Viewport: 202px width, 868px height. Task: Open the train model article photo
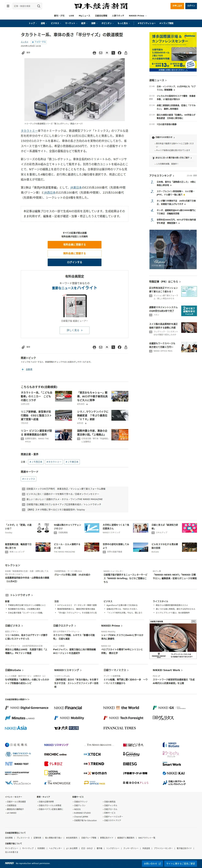coord(74,90)
